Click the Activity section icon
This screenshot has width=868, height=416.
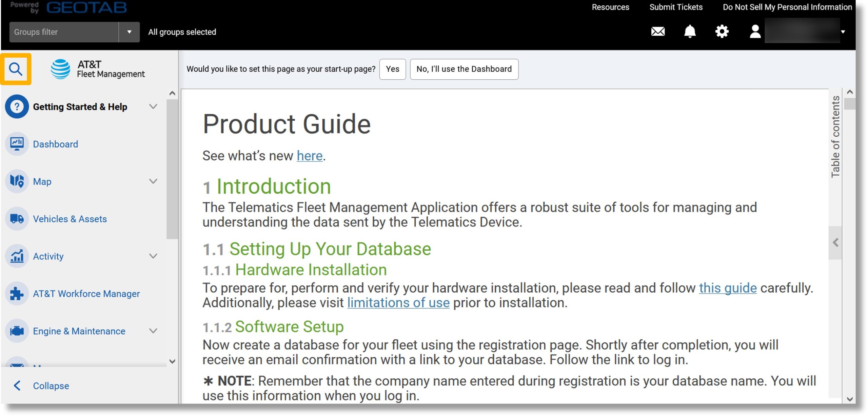tap(17, 256)
